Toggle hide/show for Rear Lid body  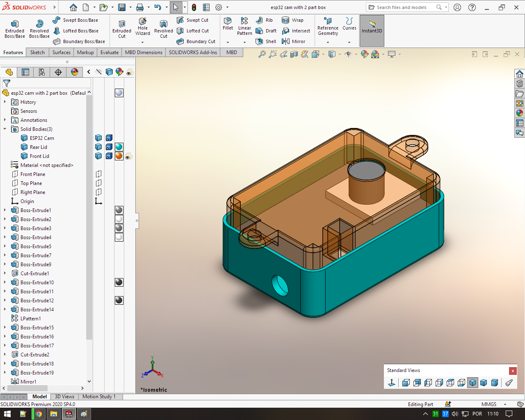pos(98,147)
